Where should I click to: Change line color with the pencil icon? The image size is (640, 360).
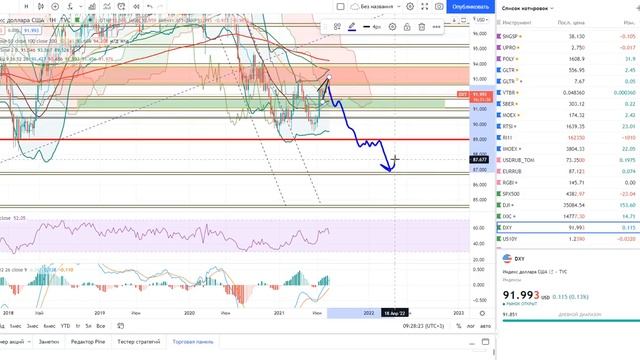click(351, 27)
